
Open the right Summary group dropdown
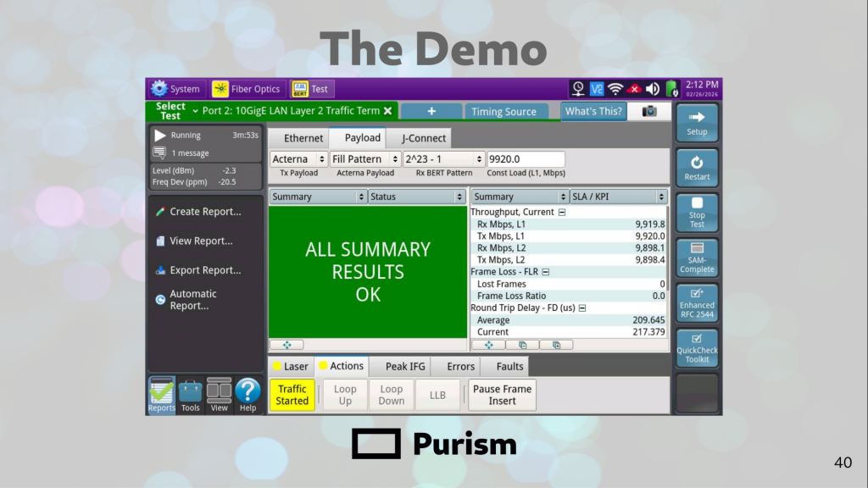click(520, 197)
